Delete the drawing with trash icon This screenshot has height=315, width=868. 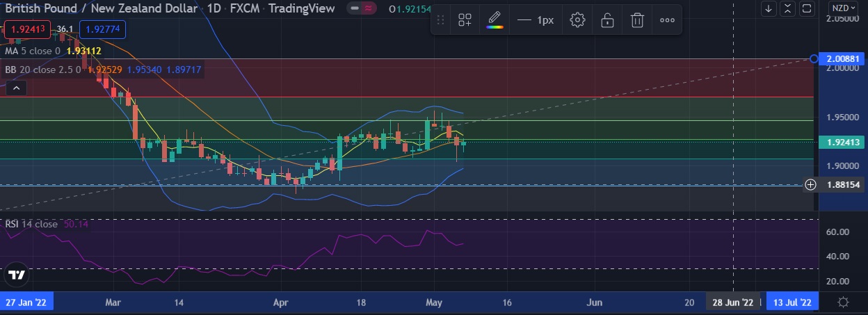636,20
